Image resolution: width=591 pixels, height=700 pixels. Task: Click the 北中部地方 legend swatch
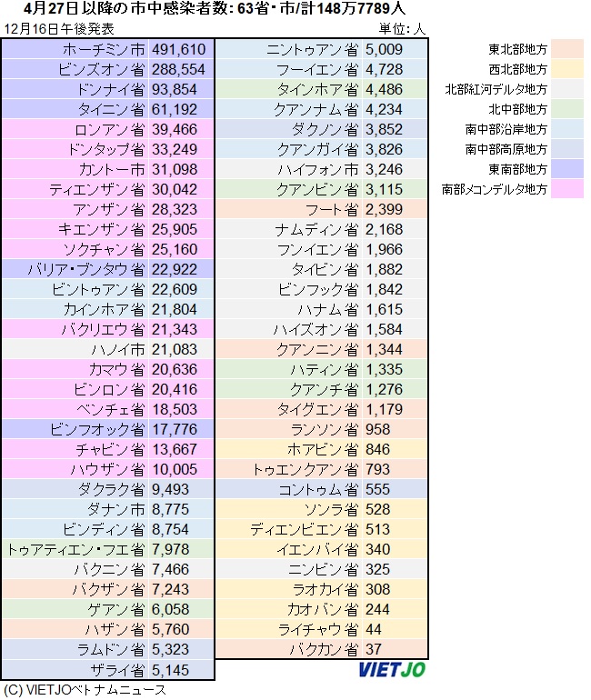[566, 109]
